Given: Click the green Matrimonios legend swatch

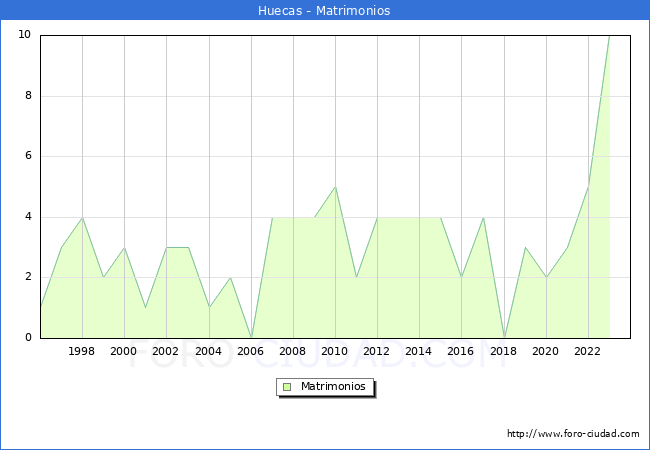Looking at the screenshot, I should pos(287,387).
